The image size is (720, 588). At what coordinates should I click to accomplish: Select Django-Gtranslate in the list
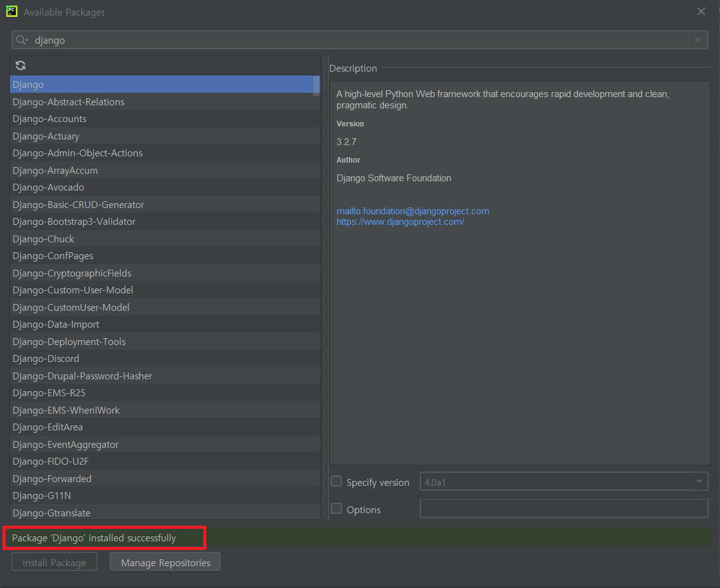click(x=165, y=513)
